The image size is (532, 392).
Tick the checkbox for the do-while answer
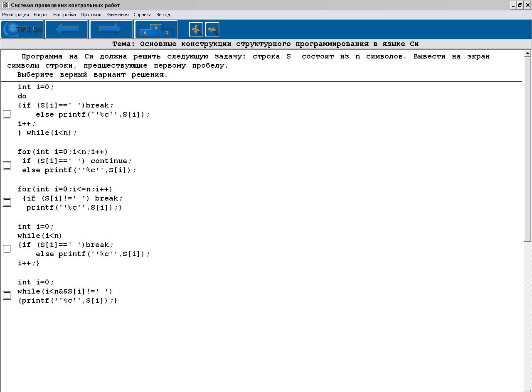[x=7, y=114]
